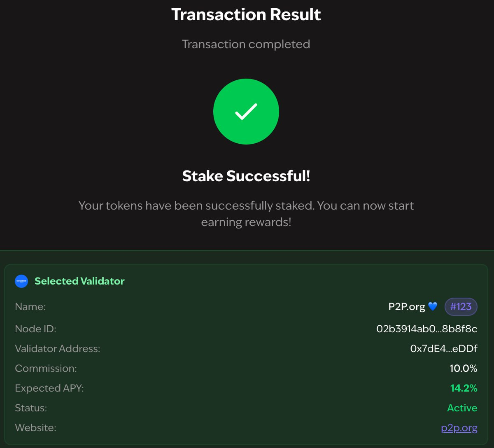Image resolution: width=494 pixels, height=448 pixels.
Task: Click the Transaction Result title
Action: [x=246, y=15]
